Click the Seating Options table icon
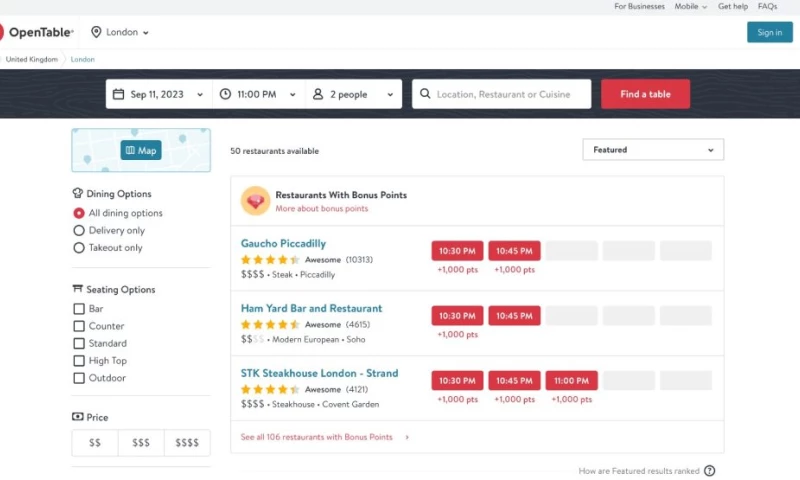 78,289
